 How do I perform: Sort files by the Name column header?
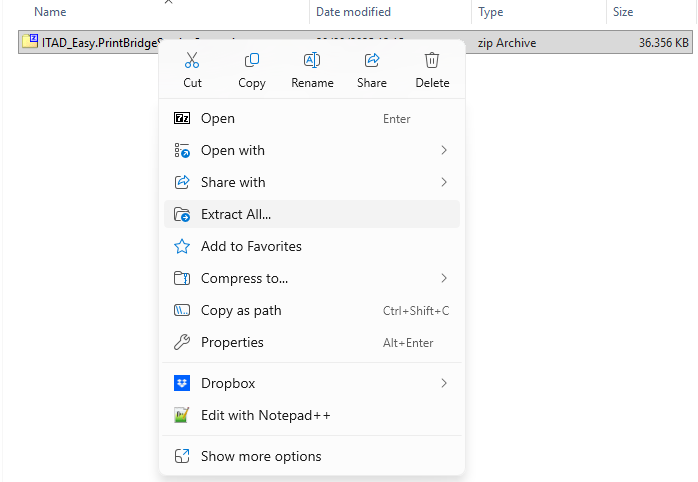50,12
